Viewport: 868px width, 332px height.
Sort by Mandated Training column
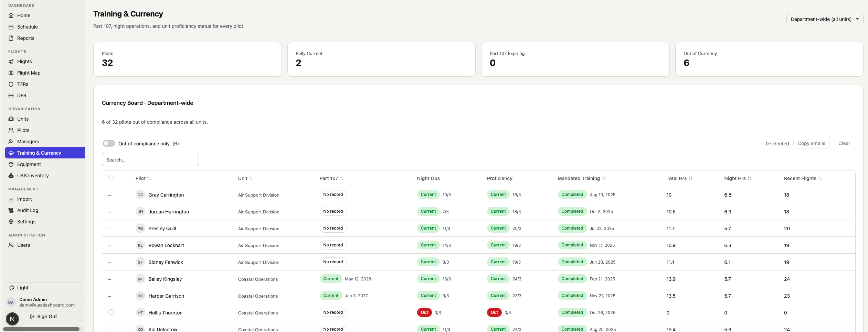pos(582,178)
